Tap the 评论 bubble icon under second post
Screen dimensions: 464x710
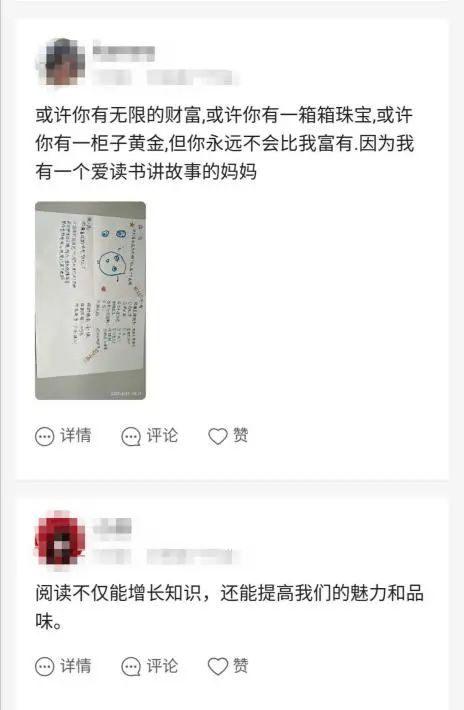pos(131,667)
